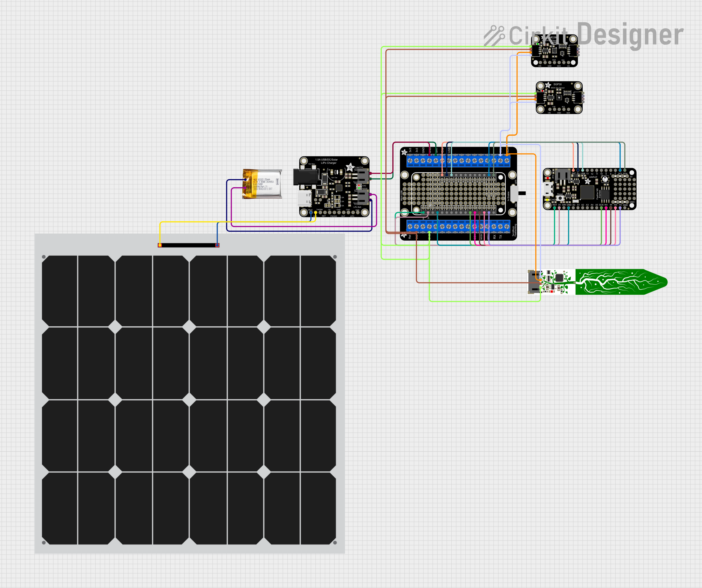This screenshot has height=588, width=702.
Task: Select the solar panel component
Action: pos(190,393)
